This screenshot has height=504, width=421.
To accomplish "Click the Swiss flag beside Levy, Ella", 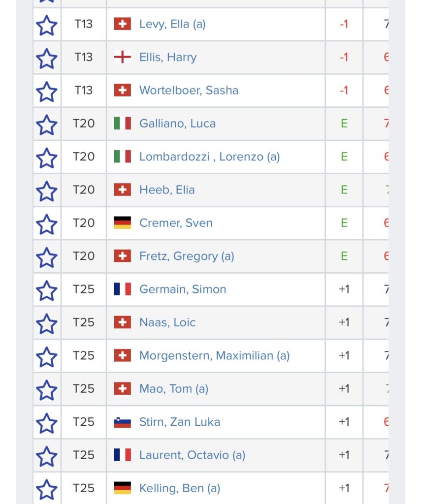I will point(123,24).
